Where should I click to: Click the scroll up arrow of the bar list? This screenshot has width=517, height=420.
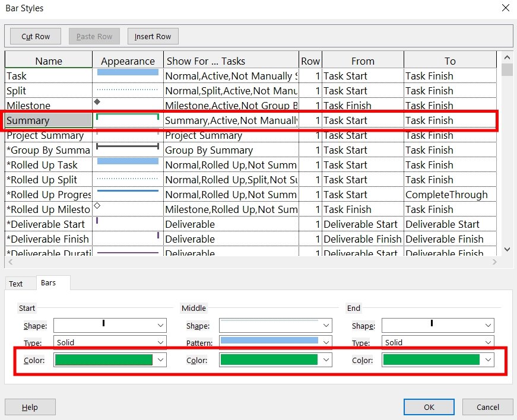(507, 58)
